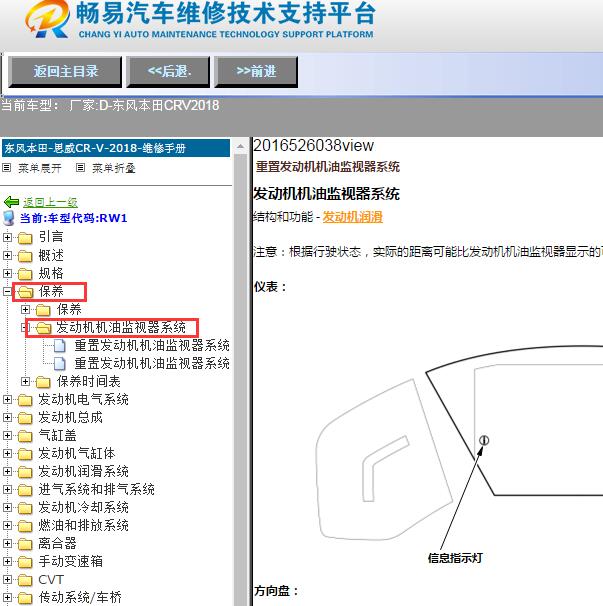Expand the 概述 folder node
The image size is (603, 606).
(x=7, y=255)
